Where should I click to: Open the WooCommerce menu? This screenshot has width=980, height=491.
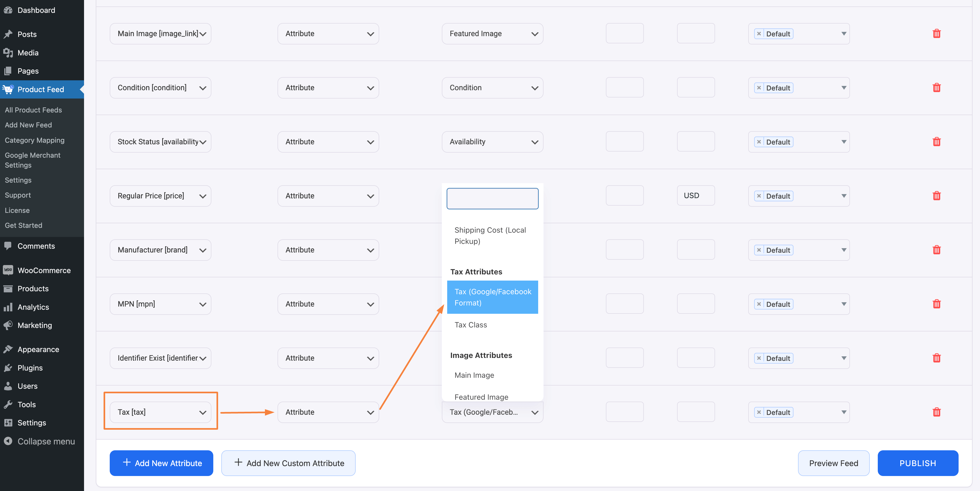point(42,270)
